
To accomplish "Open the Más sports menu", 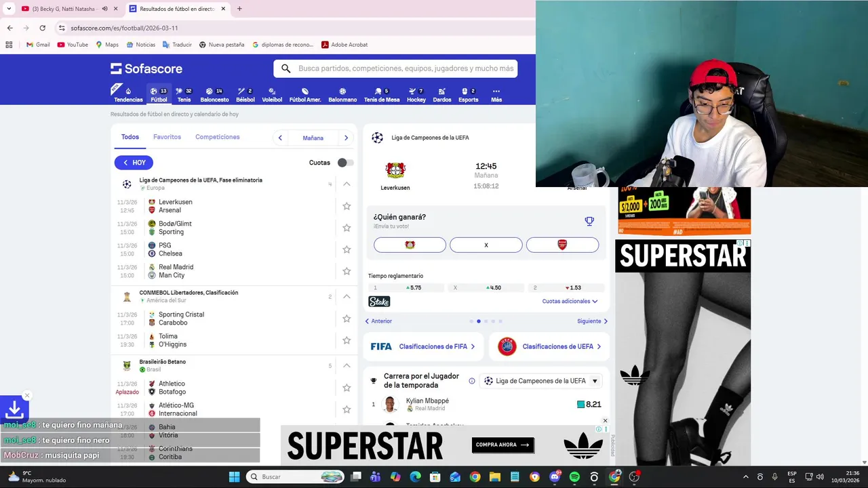I will point(496,94).
